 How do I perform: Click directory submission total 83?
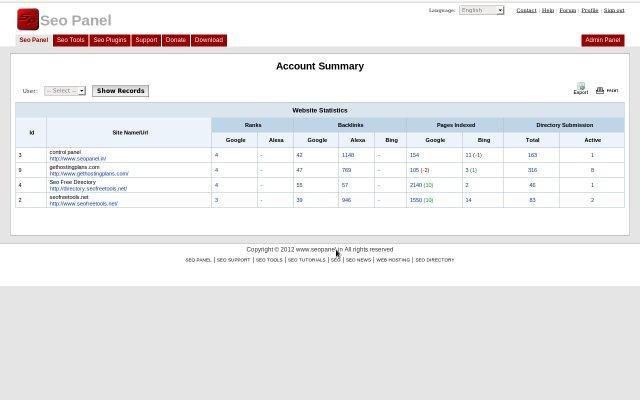click(x=532, y=200)
